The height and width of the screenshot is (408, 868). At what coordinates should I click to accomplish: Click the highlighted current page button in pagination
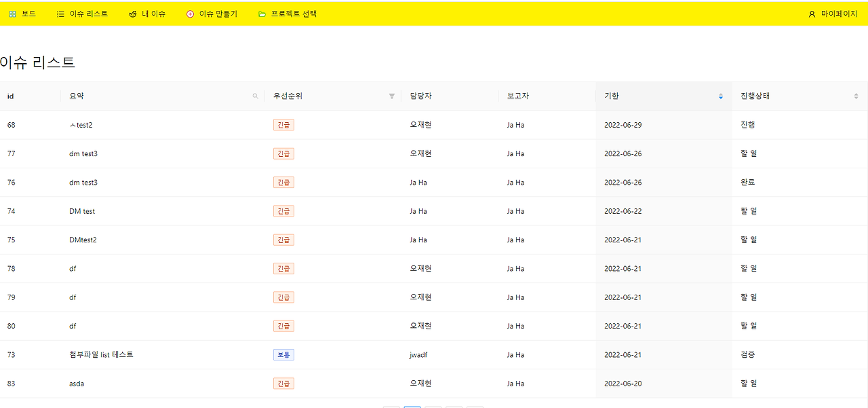click(412, 405)
